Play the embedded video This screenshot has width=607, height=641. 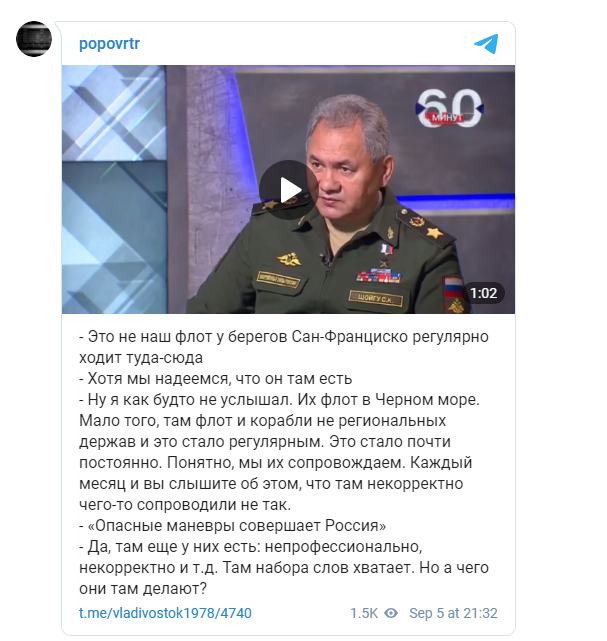point(289,190)
